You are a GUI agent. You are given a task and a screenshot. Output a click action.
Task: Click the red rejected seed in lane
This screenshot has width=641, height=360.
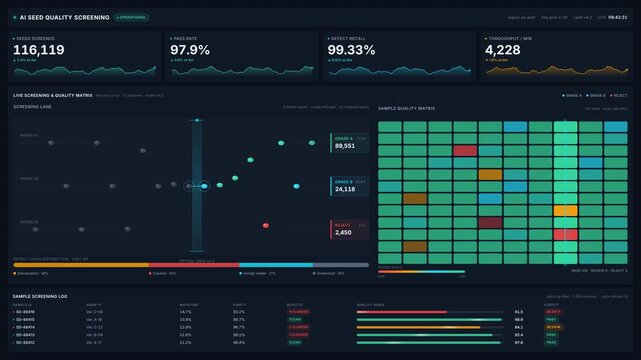point(266,225)
